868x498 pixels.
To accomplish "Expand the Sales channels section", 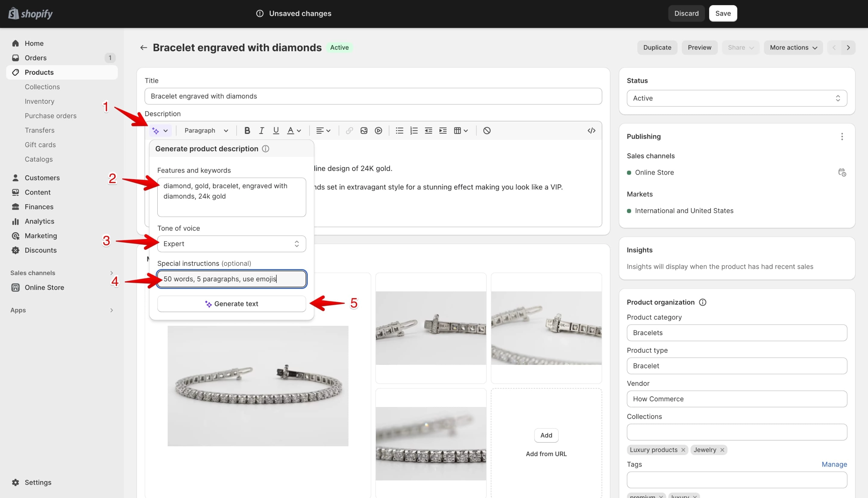I will click(x=62, y=273).
